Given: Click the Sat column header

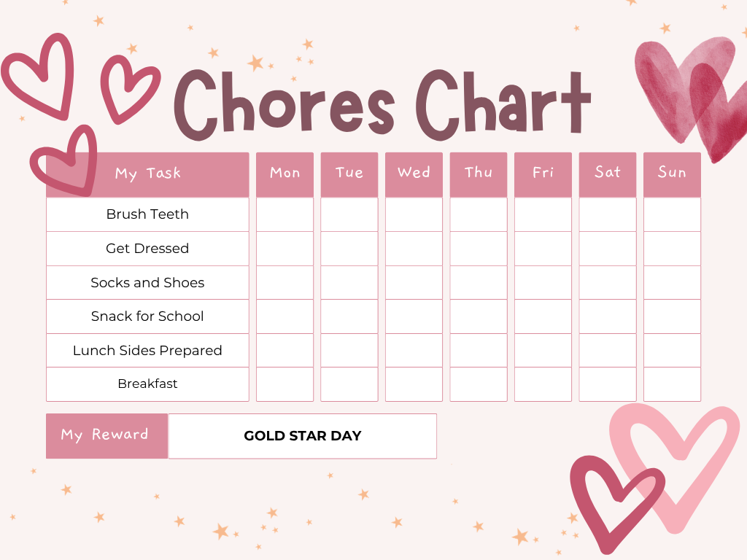Looking at the screenshot, I should coord(607,174).
